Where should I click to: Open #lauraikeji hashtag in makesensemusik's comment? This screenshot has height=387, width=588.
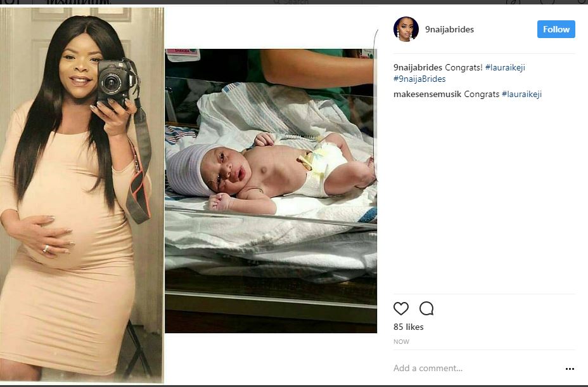pos(521,95)
